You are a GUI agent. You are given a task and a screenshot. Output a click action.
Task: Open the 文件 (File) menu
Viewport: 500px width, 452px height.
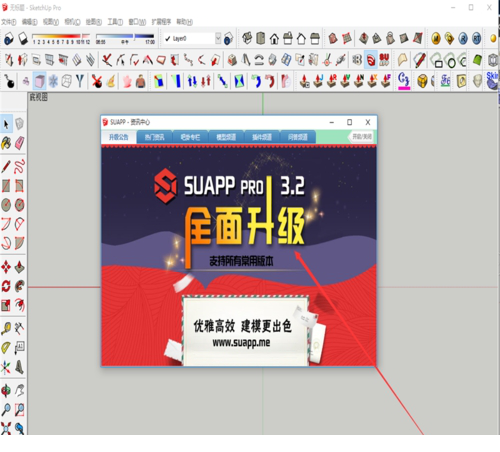9,22
